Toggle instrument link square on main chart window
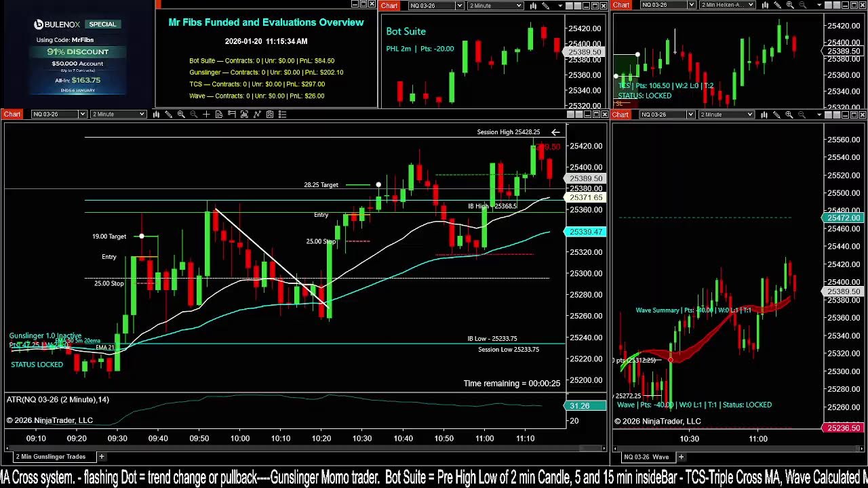The width and height of the screenshot is (868, 488). click(x=570, y=114)
